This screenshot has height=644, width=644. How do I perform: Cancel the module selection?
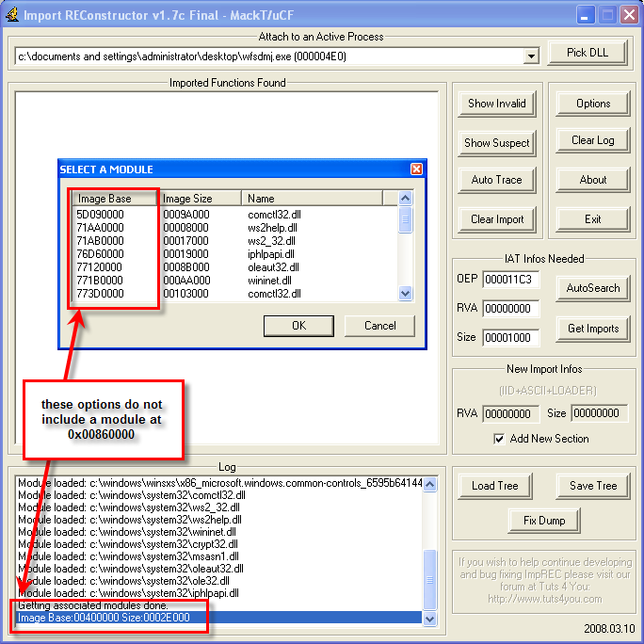[x=379, y=326]
